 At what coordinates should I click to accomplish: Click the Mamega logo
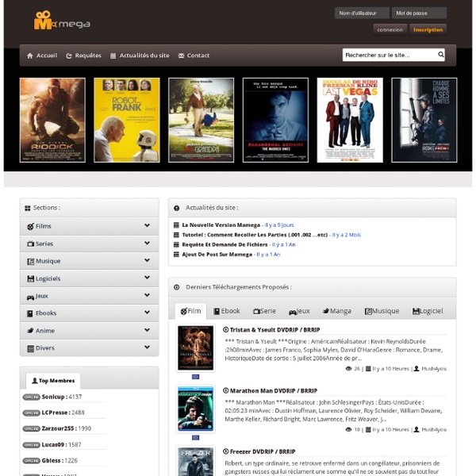[62, 21]
